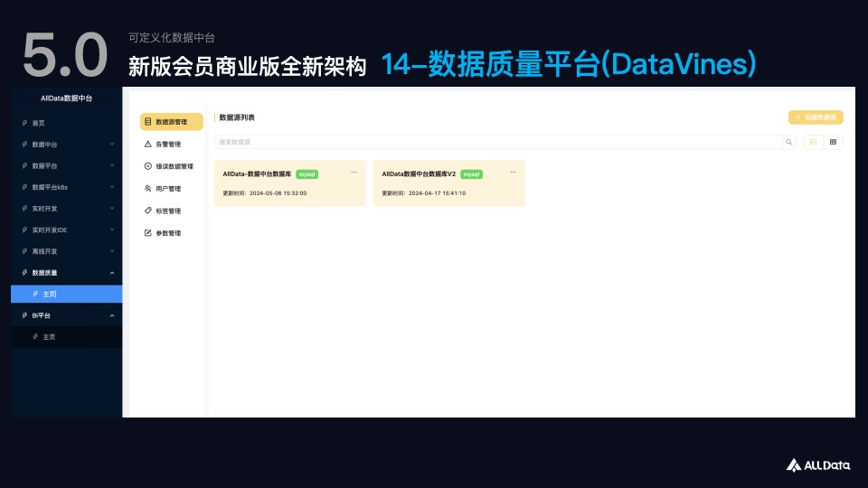Open the 告警管理 tab

coord(172,144)
